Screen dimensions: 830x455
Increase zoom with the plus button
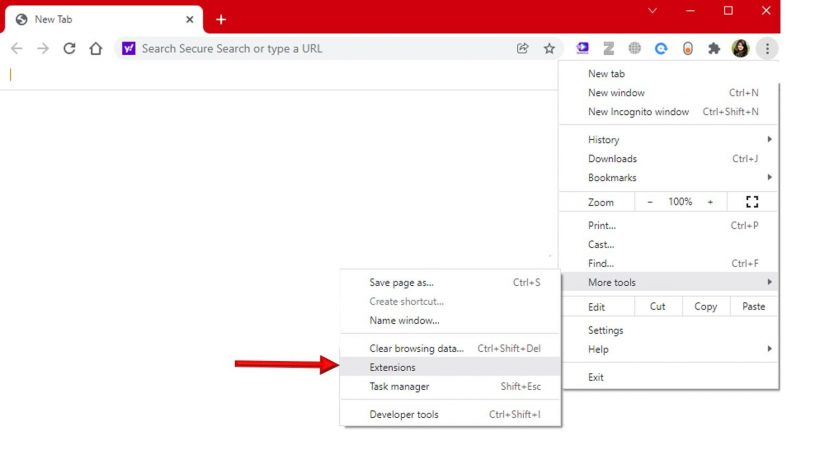tap(710, 202)
